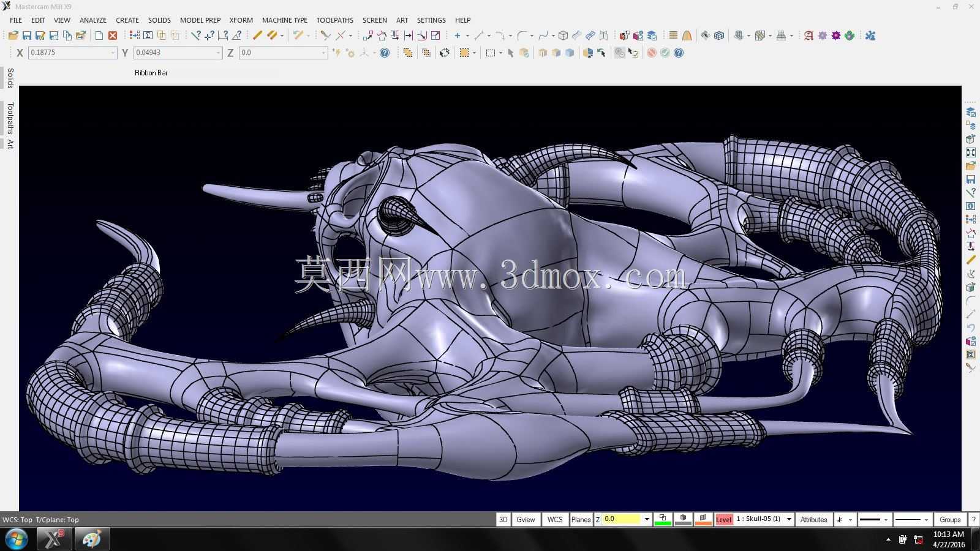Open the Y coordinate dropdown

tap(218, 53)
